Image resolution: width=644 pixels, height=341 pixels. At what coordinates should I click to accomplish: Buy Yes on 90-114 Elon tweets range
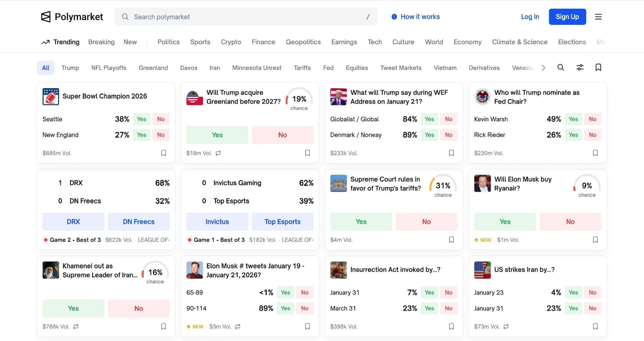click(x=285, y=308)
